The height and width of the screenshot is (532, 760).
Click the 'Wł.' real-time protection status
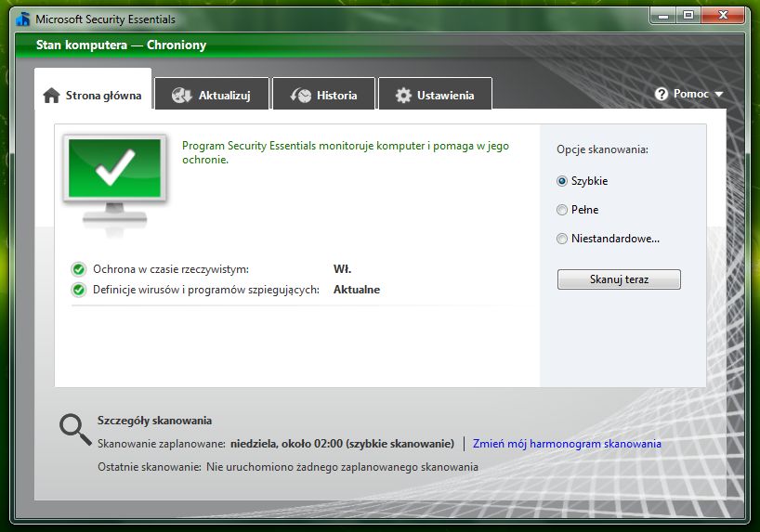(342, 269)
